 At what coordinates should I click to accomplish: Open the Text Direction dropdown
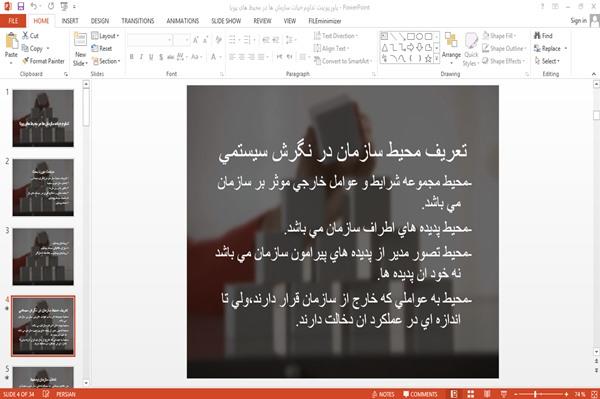[x=336, y=36]
